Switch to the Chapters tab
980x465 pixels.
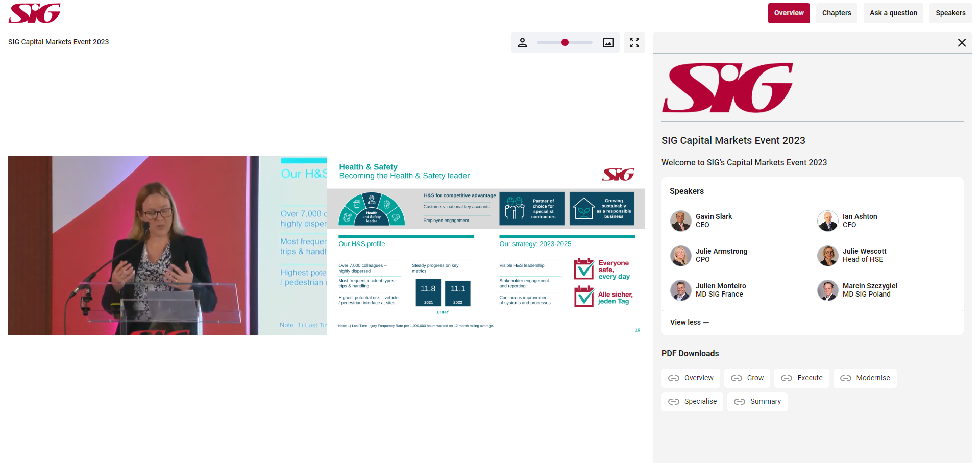(x=837, y=13)
